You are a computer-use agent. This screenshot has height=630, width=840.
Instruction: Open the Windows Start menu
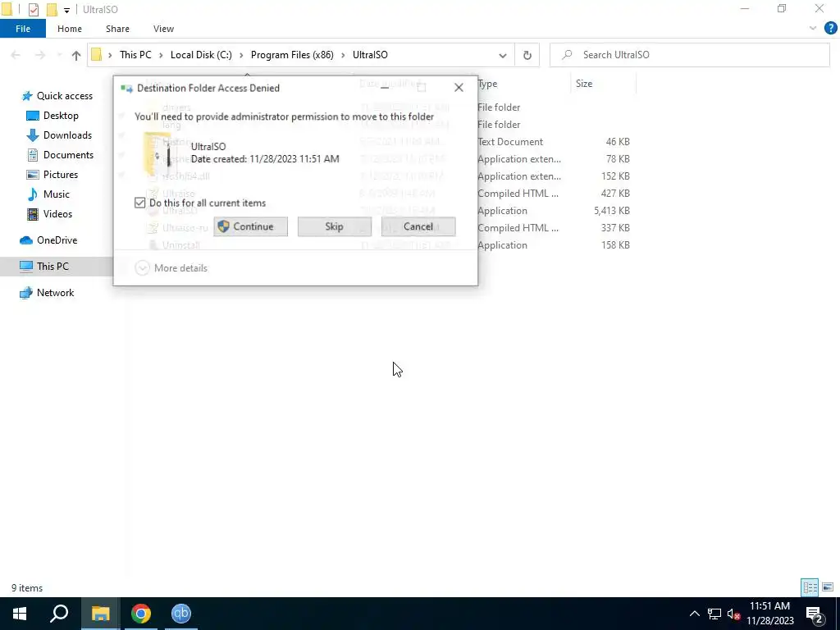(x=20, y=614)
